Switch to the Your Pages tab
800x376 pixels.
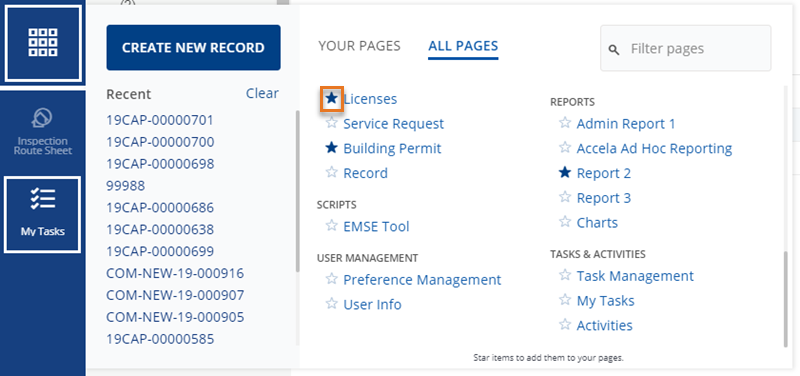[x=360, y=46]
